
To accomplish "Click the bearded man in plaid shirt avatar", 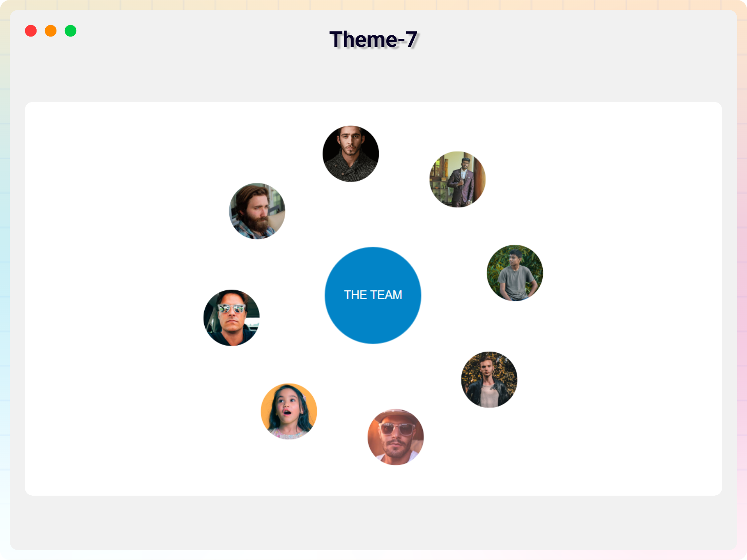I will tap(257, 211).
